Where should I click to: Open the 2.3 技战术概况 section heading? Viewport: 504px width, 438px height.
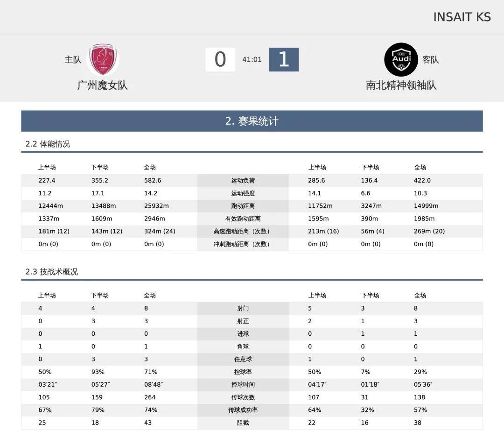(51, 272)
